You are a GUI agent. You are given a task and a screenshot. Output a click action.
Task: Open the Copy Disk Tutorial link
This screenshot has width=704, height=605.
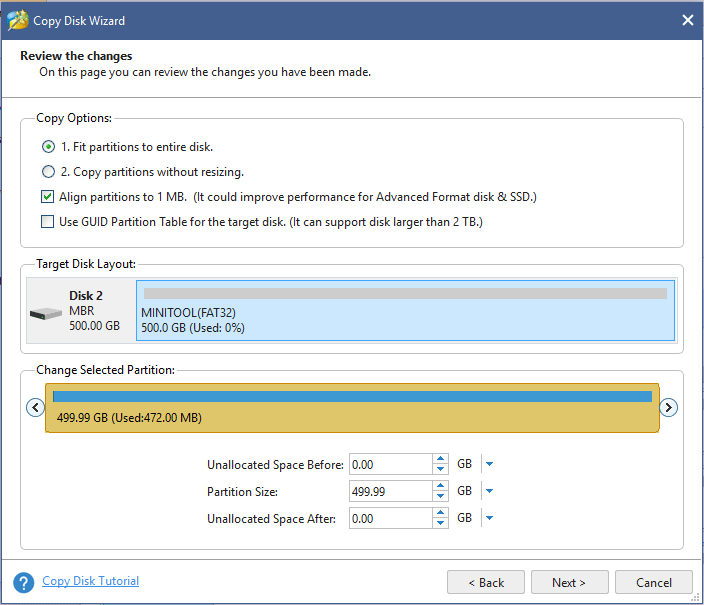(x=90, y=581)
